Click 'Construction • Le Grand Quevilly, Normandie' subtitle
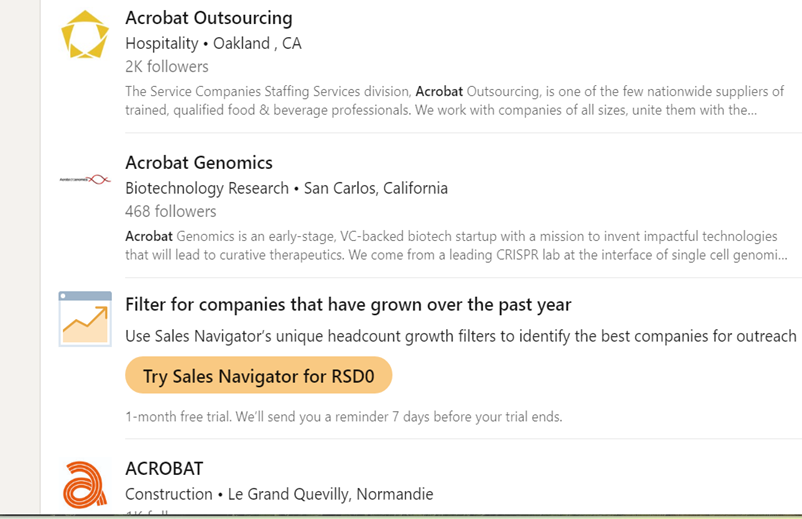802x519 pixels. pyautogui.click(x=279, y=494)
